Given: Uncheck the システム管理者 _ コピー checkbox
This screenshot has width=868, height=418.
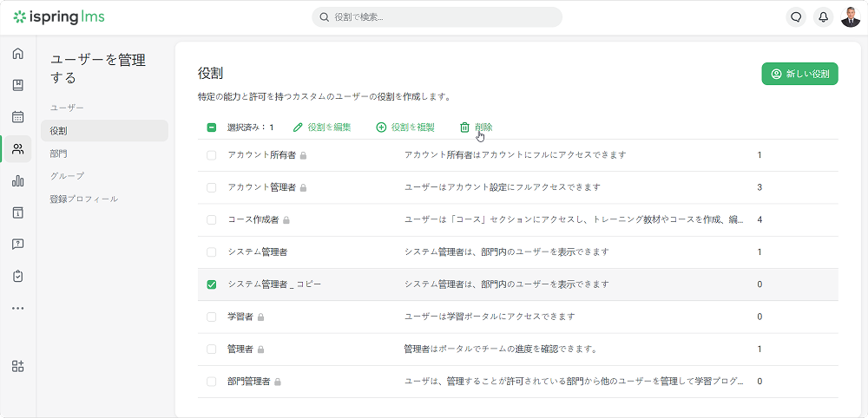Looking at the screenshot, I should (x=212, y=284).
